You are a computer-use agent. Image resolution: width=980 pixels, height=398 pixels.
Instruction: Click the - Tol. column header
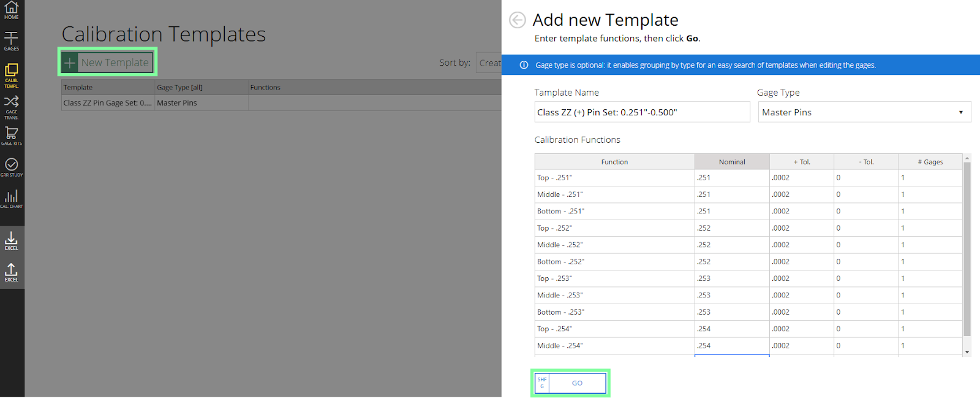click(866, 162)
